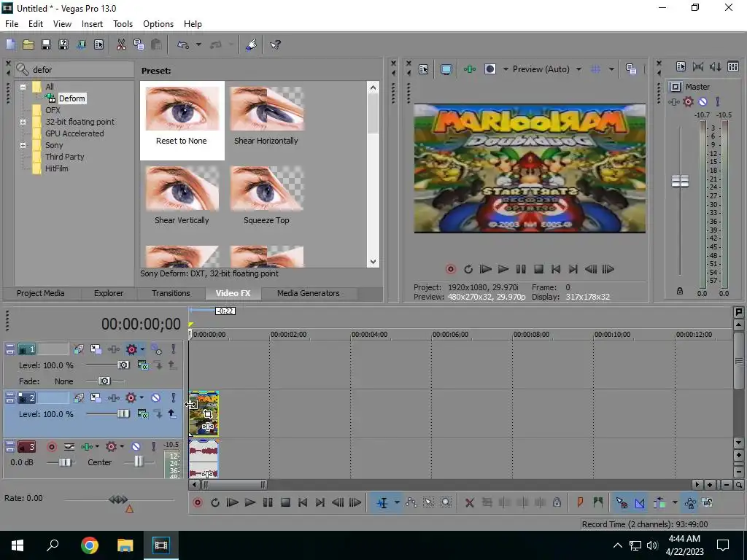
Task: Open the Overlays grid dropdown arrow
Action: (x=611, y=69)
